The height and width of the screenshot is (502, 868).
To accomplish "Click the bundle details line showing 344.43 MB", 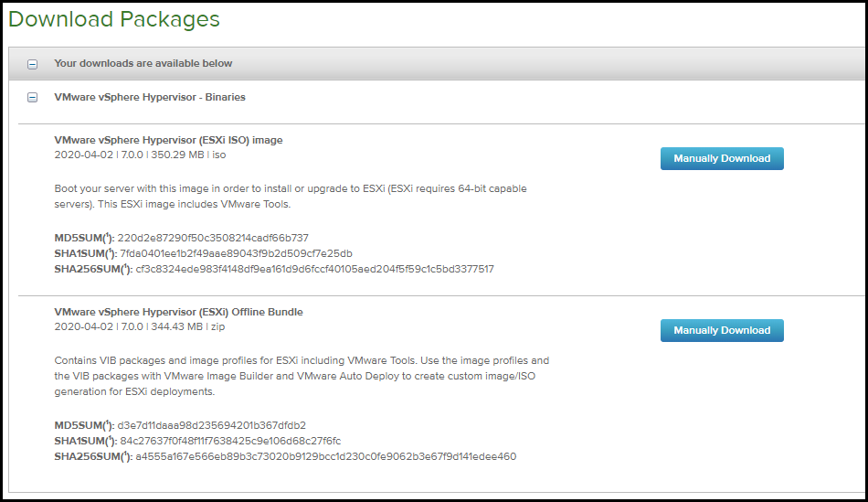I will pyautogui.click(x=140, y=326).
